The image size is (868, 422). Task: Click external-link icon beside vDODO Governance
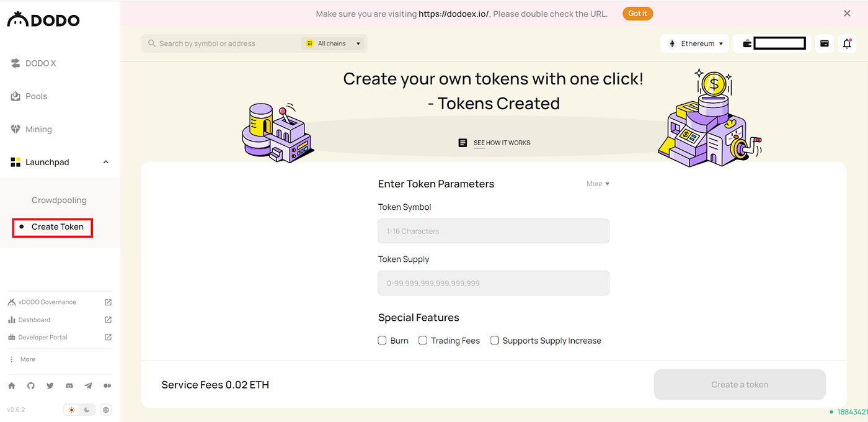click(x=108, y=302)
